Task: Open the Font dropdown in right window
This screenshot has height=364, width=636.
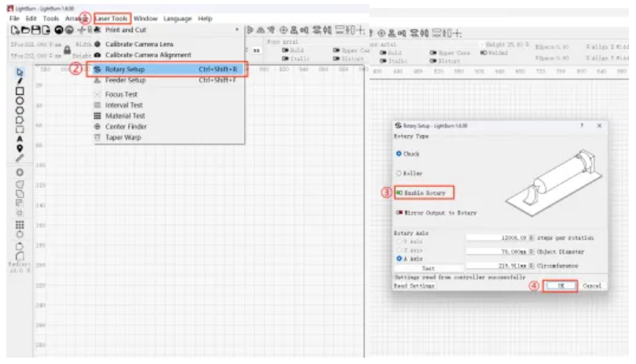Action: 482,44
